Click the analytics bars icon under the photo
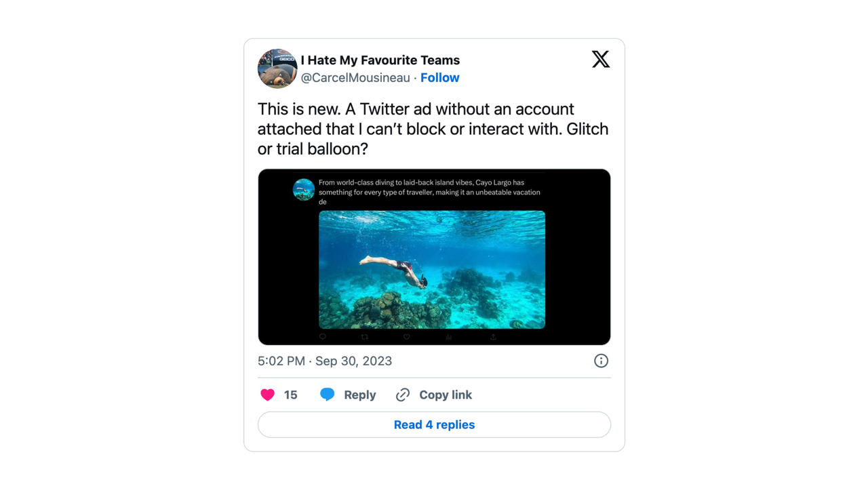Viewport: 868px width, 488px height. pos(449,337)
